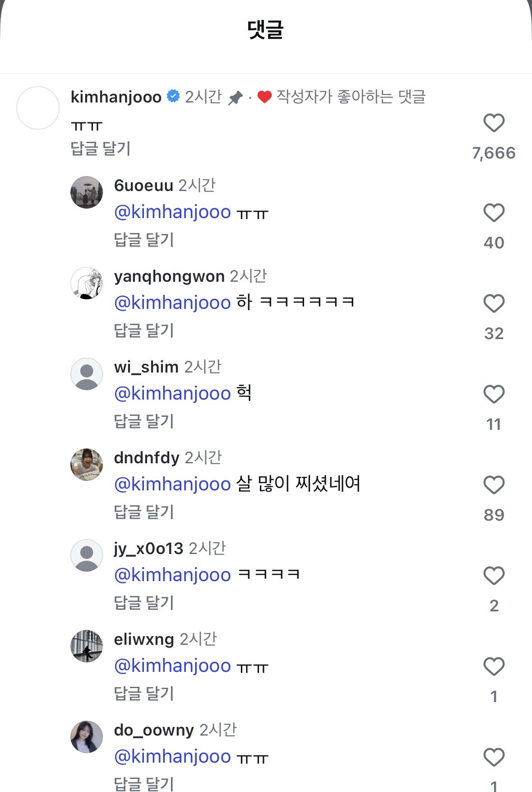Like the pinned kimhanjooo comment
The image size is (532, 792).
click(494, 123)
